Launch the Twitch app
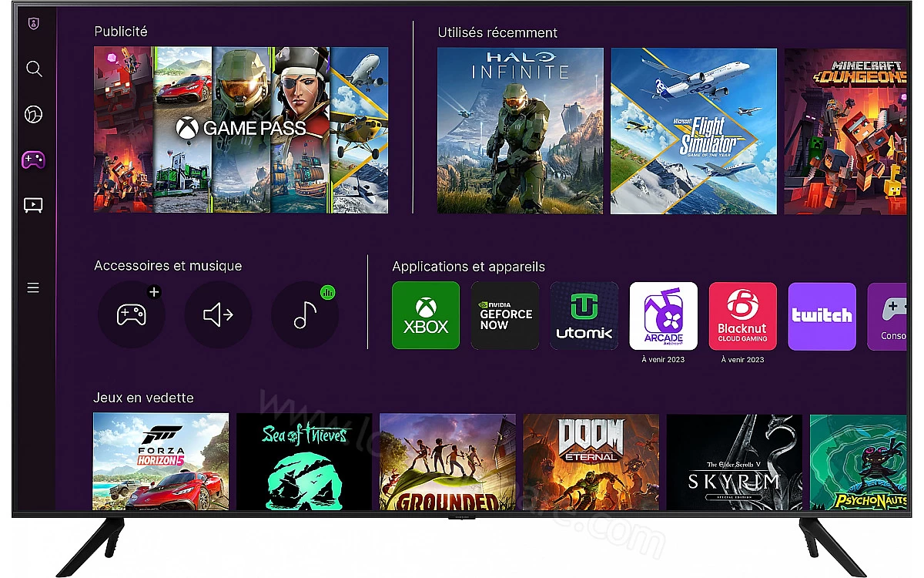This screenshot has height=578, width=924. 822,315
